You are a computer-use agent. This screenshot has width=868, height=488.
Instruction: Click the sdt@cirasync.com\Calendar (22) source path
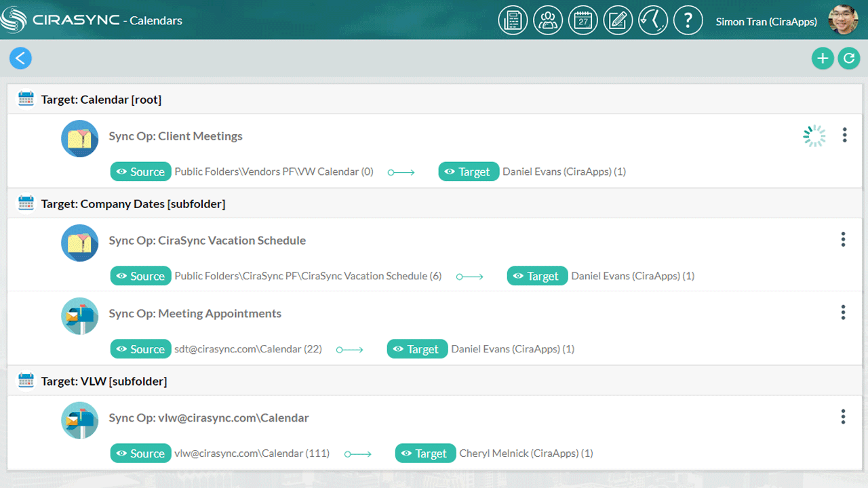[248, 349]
